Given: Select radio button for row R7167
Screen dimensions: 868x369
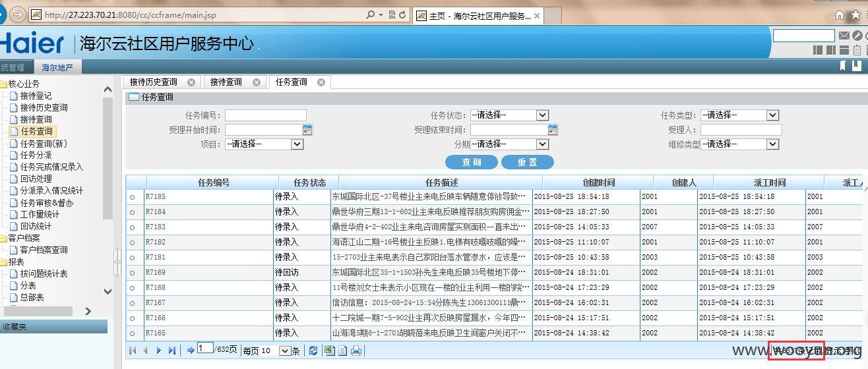Looking at the screenshot, I should [132, 303].
